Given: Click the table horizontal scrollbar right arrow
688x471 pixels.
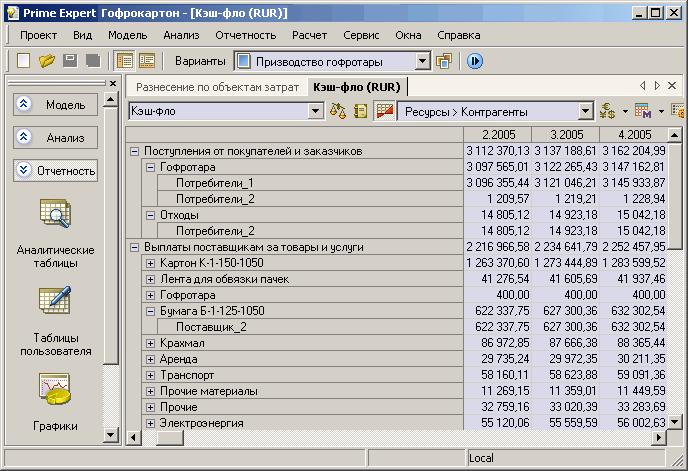Looking at the screenshot, I should [x=659, y=437].
